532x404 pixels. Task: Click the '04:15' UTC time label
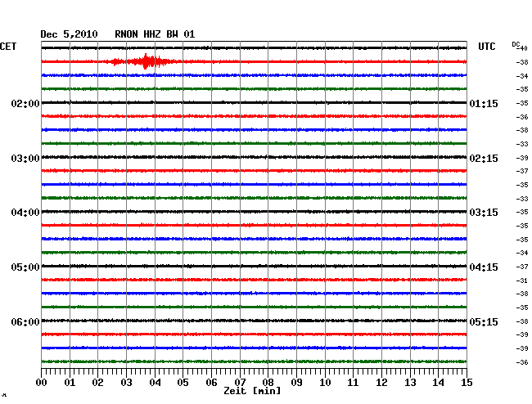484,267
